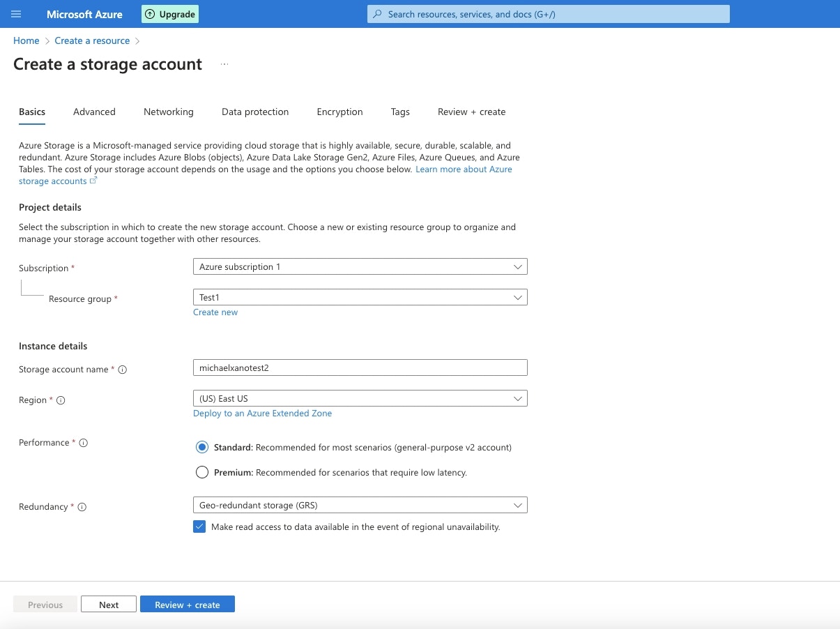Click the Previous button
The height and width of the screenshot is (629, 840).
click(45, 605)
